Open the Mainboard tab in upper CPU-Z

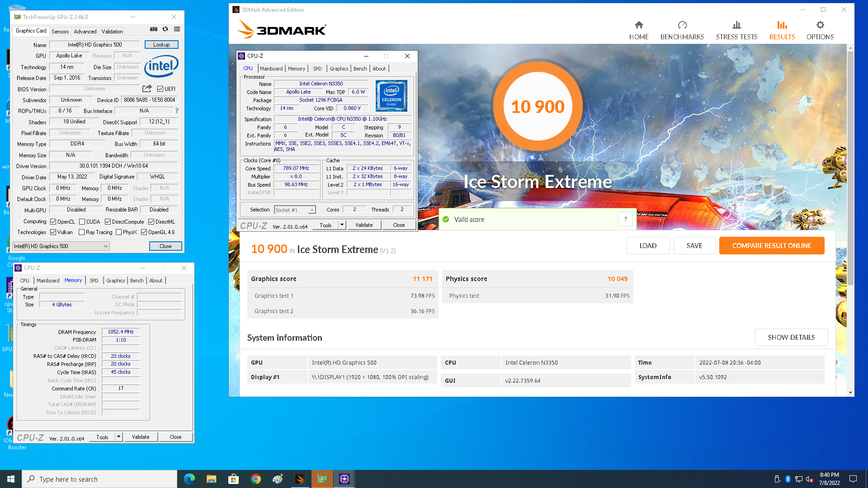tap(271, 69)
